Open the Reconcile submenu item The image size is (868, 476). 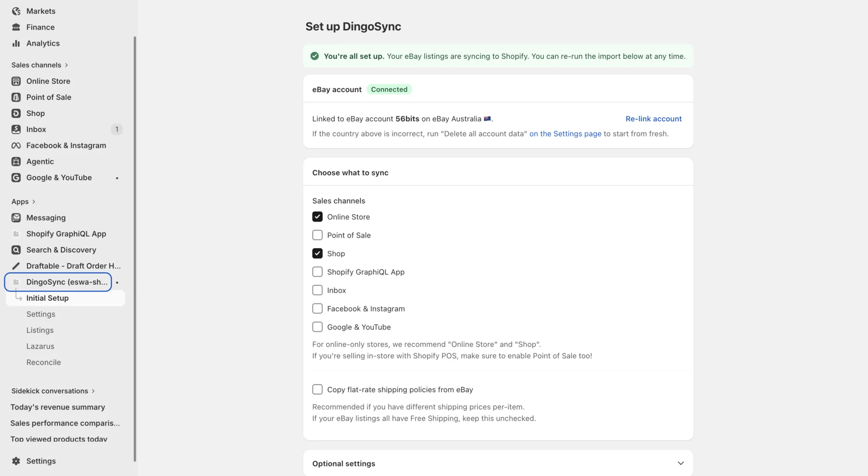coord(44,362)
